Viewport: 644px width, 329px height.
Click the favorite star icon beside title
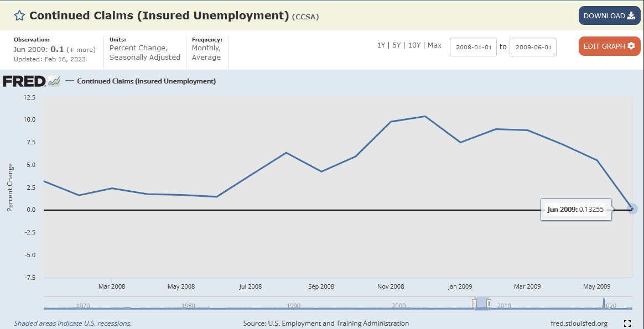click(19, 15)
